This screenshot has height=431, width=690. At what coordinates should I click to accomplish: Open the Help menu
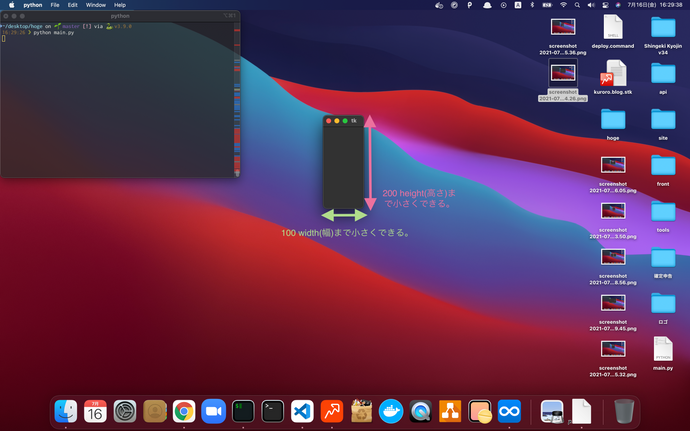(120, 5)
